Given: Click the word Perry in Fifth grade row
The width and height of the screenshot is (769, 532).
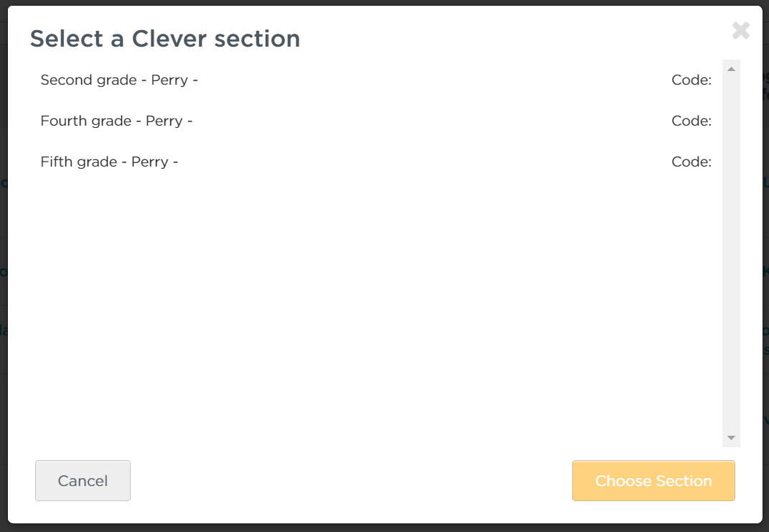Looking at the screenshot, I should coord(149,162).
